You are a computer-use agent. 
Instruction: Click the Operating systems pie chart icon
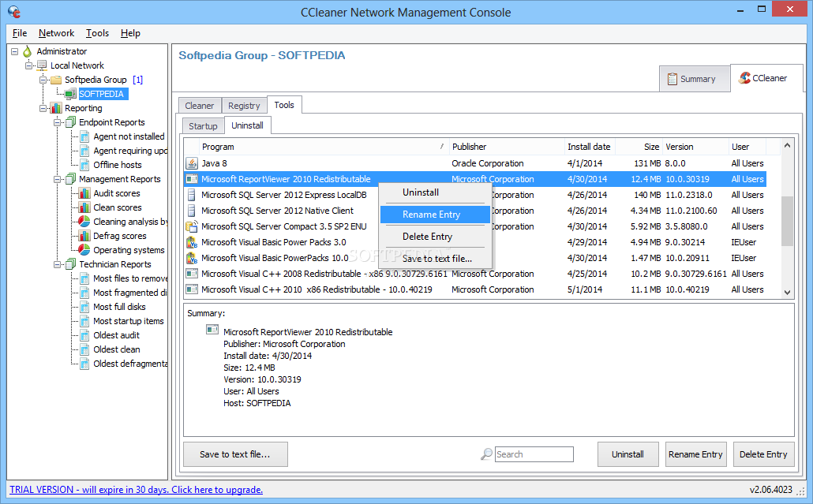coord(84,250)
